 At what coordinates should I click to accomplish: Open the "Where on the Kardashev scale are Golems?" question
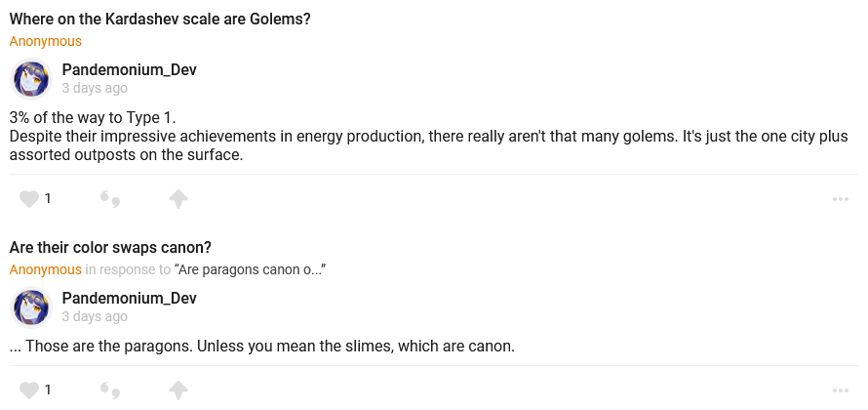pos(160,19)
